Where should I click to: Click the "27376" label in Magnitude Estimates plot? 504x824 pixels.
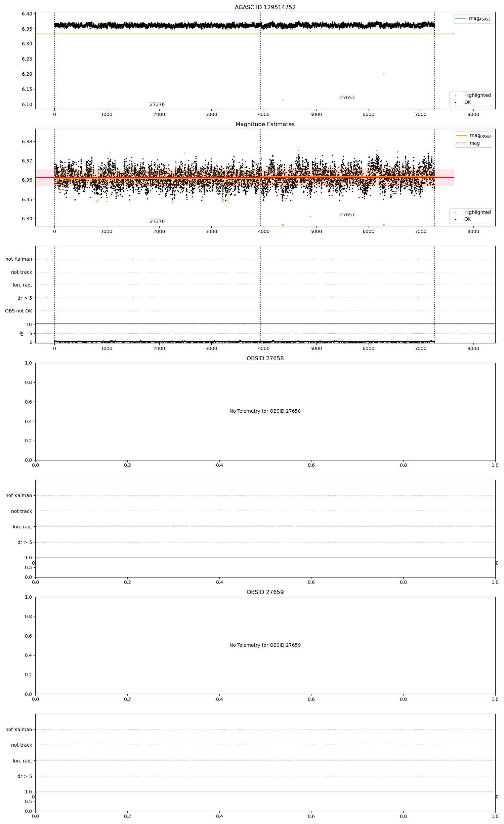157,222
